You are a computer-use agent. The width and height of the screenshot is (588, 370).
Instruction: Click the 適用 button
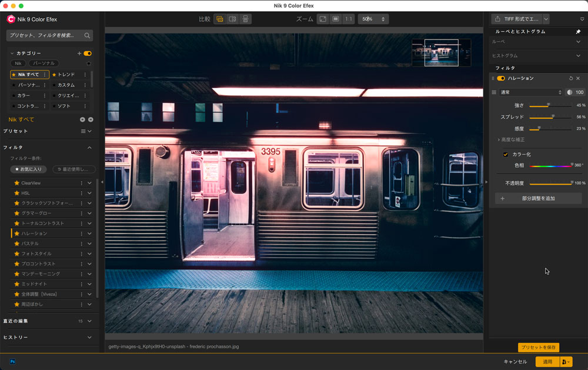click(x=547, y=362)
